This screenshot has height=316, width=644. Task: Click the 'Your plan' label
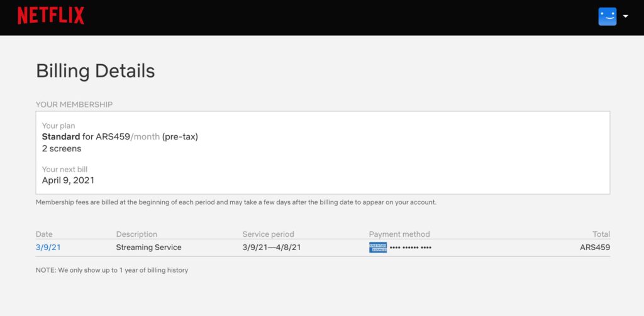pos(58,126)
